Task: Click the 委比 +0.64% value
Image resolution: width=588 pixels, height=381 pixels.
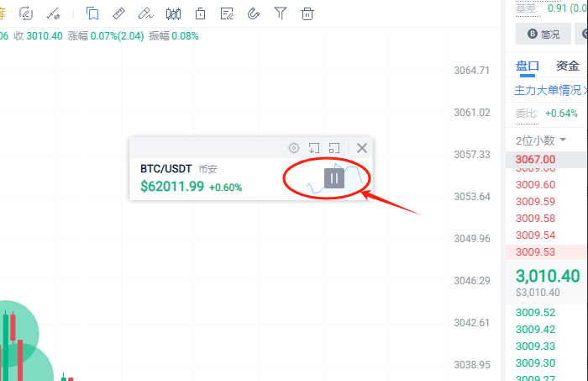Action: click(561, 114)
